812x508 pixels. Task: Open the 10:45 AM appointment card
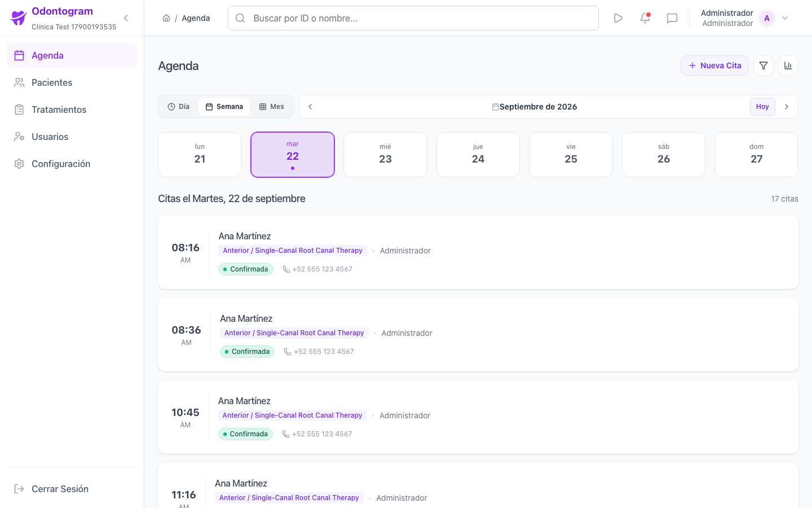(x=478, y=417)
